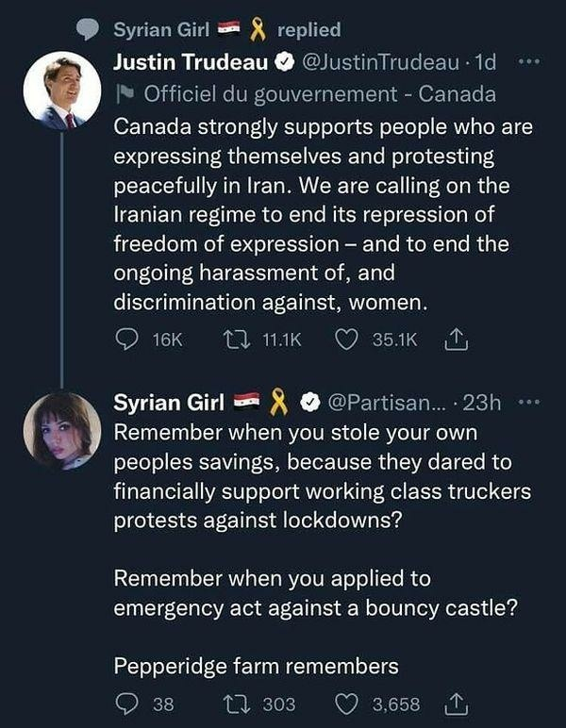Click the verified badge beside Syrian Girl
The image size is (566, 728).
click(310, 403)
